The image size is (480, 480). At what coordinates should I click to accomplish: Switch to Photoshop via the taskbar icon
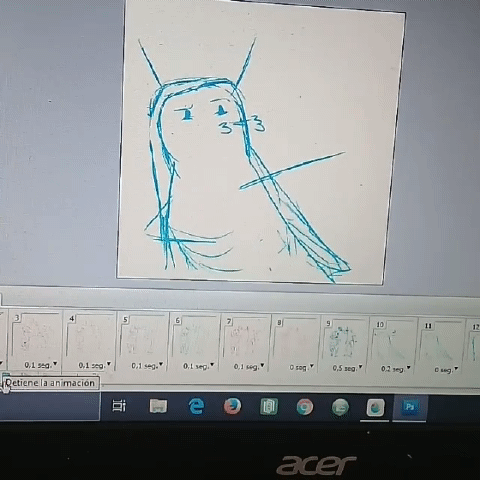click(409, 407)
